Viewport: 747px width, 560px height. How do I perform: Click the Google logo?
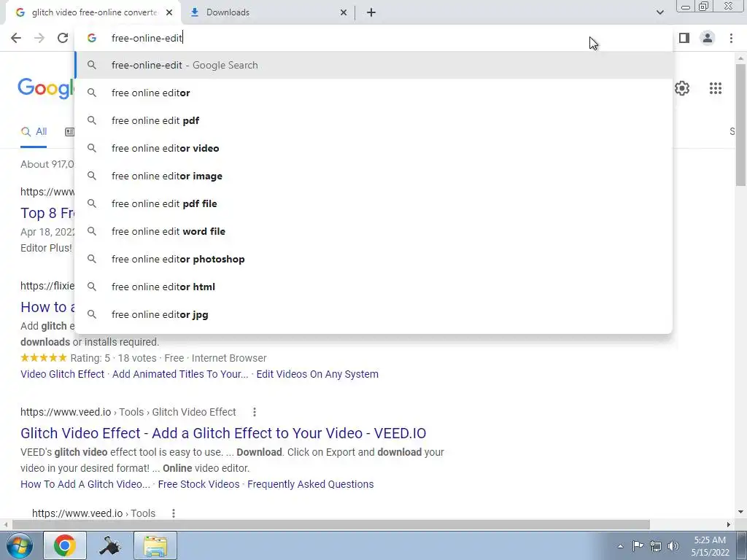pyautogui.click(x=46, y=88)
